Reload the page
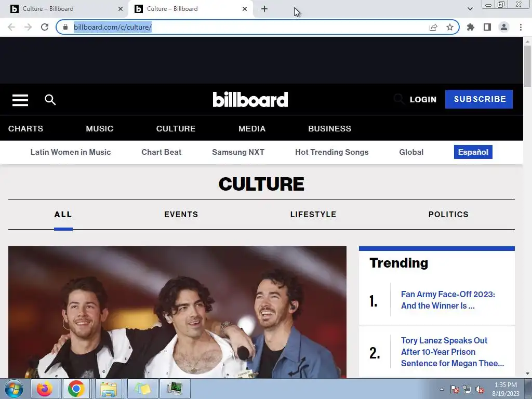The image size is (532, 399). pos(45,27)
